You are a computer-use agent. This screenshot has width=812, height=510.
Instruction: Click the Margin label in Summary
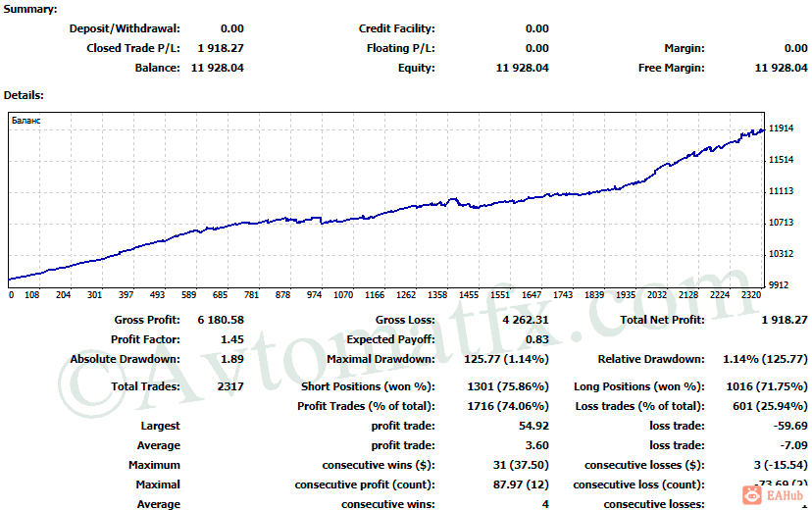(685, 48)
